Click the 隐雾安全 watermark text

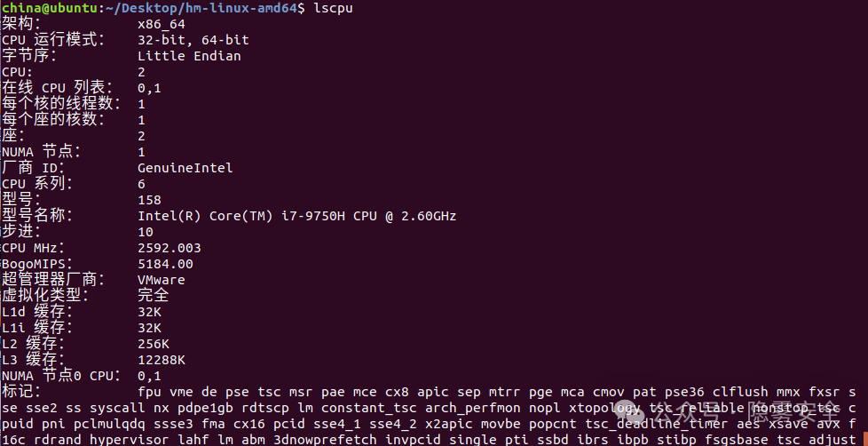coord(792,410)
